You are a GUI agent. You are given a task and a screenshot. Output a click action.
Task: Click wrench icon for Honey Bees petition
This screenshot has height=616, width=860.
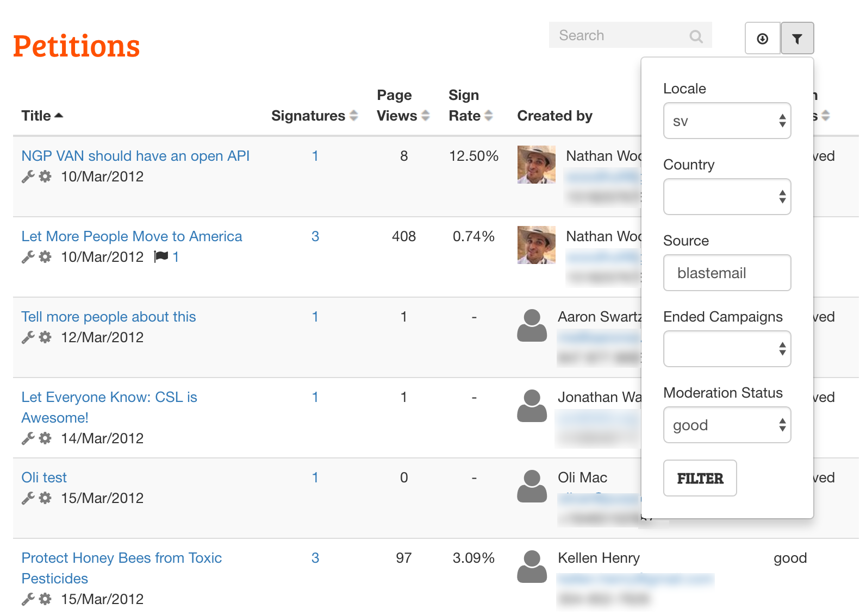pyautogui.click(x=28, y=599)
